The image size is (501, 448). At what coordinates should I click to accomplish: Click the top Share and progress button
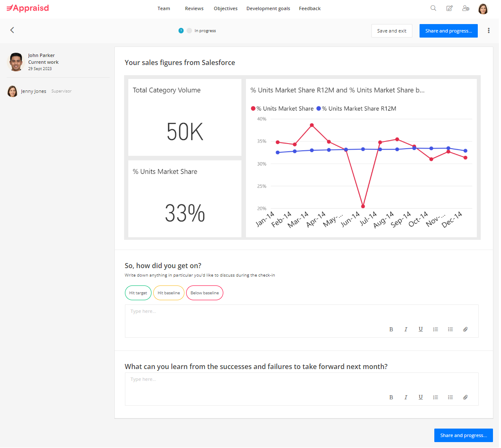pos(448,31)
